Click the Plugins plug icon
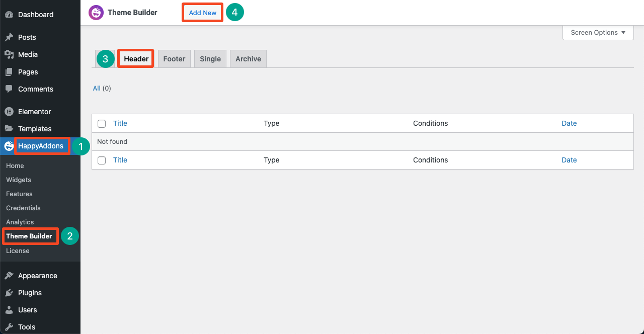This screenshot has width=644, height=334. (x=9, y=293)
